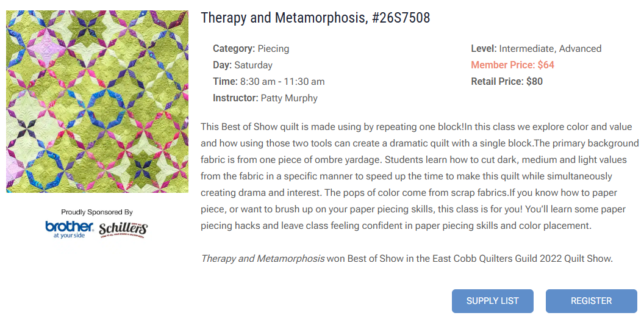The height and width of the screenshot is (321, 644).
Task: Click the Day: Saturday text
Action: [242, 65]
